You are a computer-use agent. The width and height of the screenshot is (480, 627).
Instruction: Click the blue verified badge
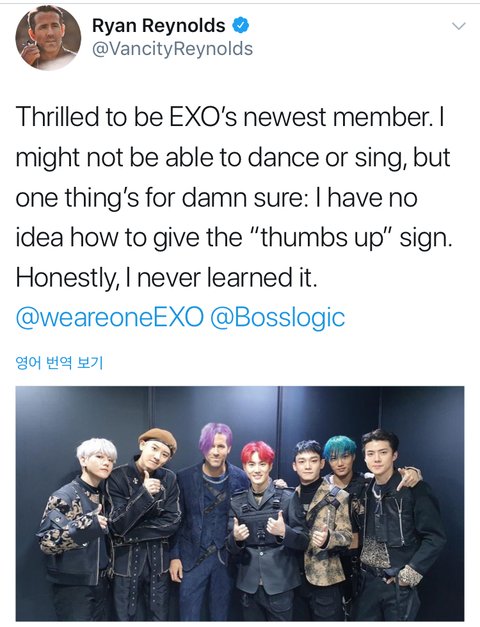241,25
